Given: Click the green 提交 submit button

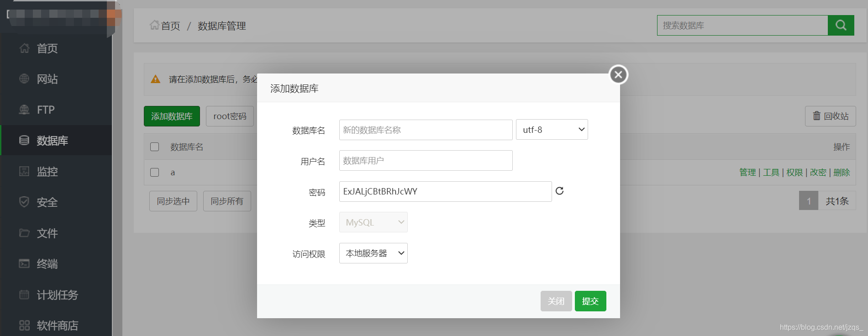Looking at the screenshot, I should pos(590,301).
